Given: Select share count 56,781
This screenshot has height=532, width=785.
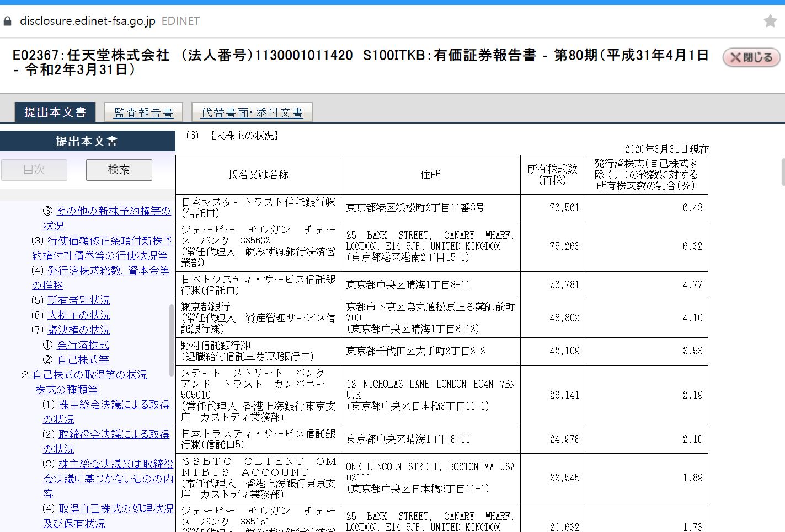Looking at the screenshot, I should tap(564, 285).
